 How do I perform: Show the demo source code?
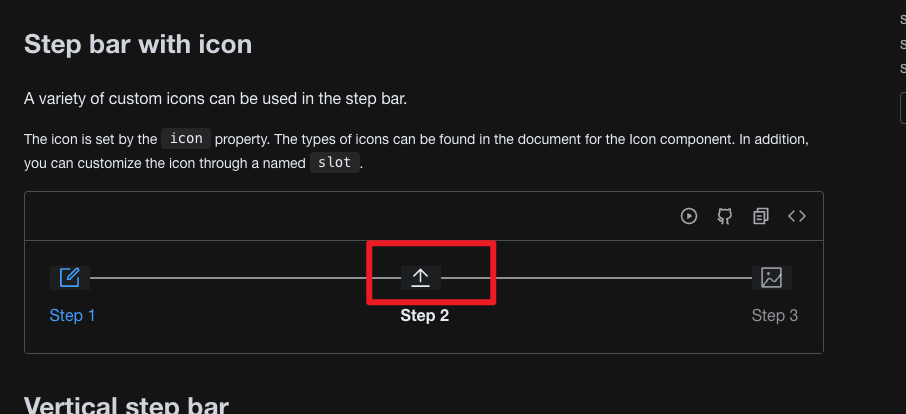[797, 216]
